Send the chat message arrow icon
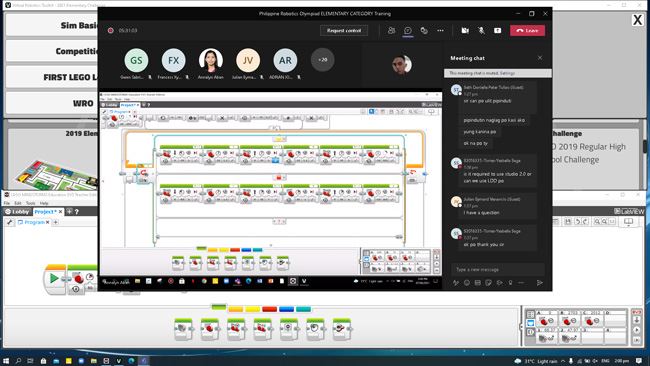 coord(539,283)
